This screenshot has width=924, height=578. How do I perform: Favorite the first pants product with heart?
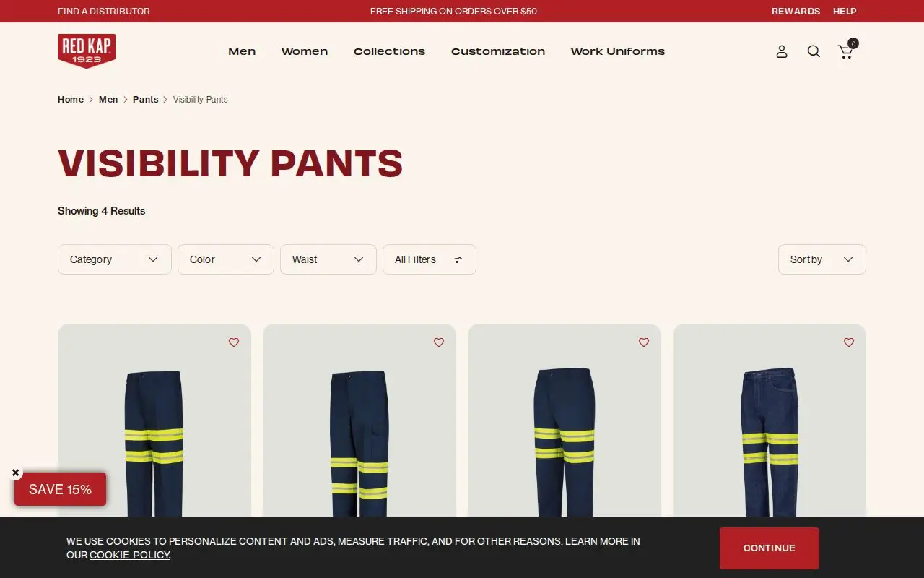coord(234,342)
